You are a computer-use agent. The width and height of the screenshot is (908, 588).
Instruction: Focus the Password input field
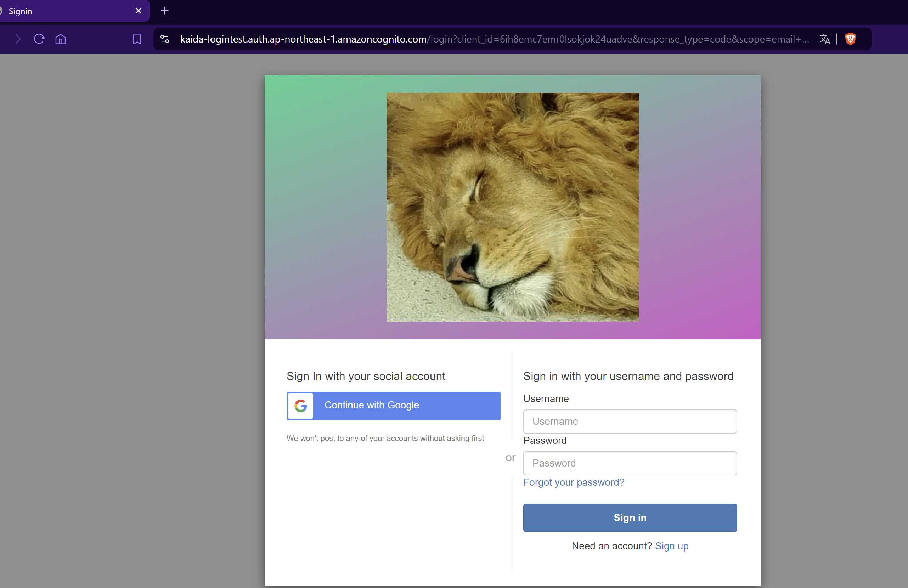(630, 463)
